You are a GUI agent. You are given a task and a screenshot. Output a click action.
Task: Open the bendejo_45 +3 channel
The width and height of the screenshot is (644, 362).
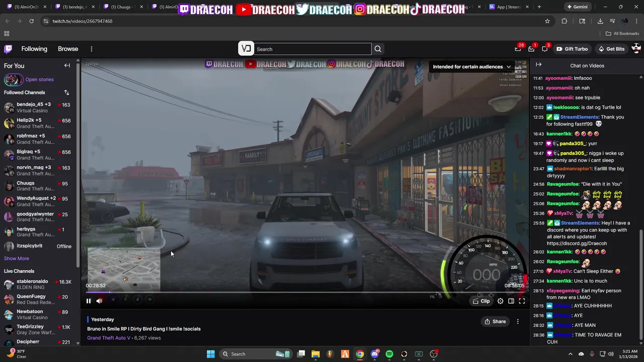coord(38,107)
